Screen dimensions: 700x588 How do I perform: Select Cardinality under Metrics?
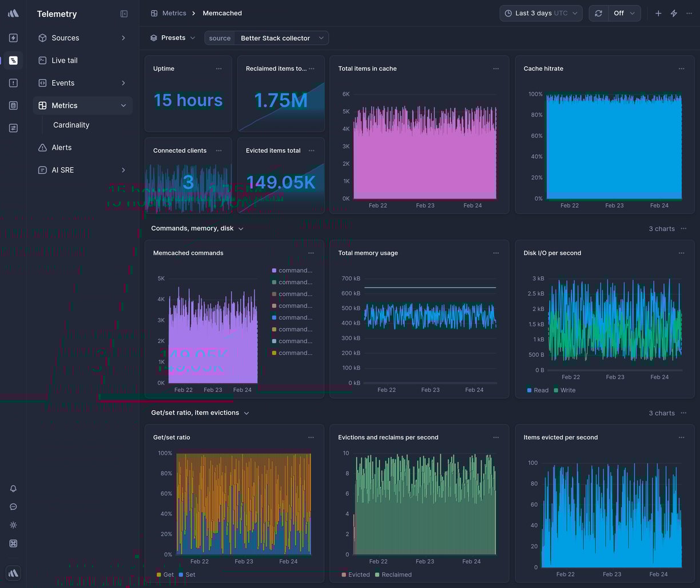(x=71, y=125)
